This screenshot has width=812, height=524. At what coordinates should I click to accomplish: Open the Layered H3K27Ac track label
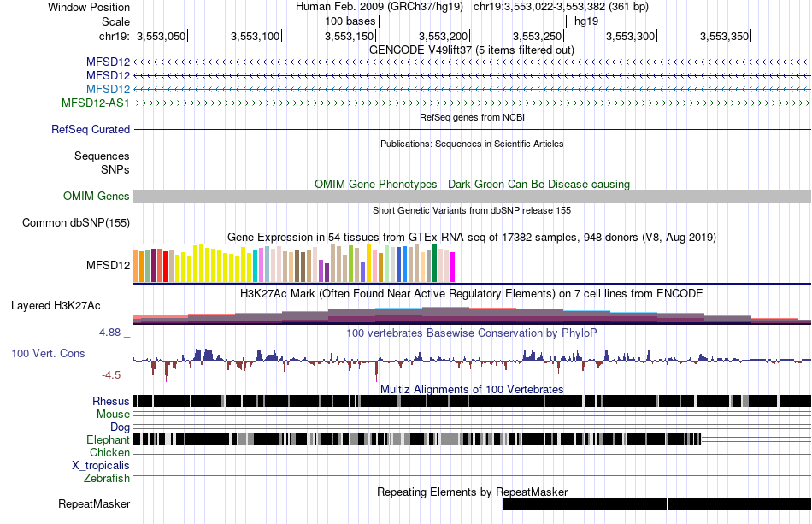[x=56, y=305]
